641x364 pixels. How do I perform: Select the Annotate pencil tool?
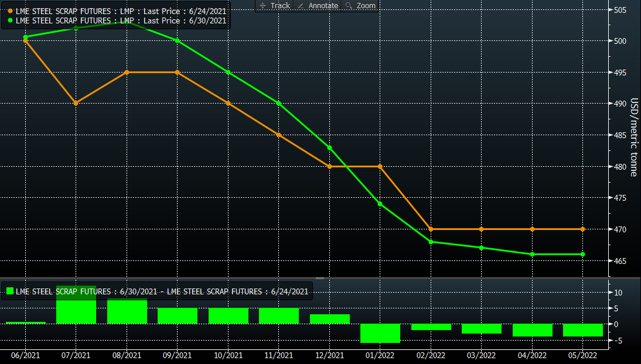pos(318,5)
